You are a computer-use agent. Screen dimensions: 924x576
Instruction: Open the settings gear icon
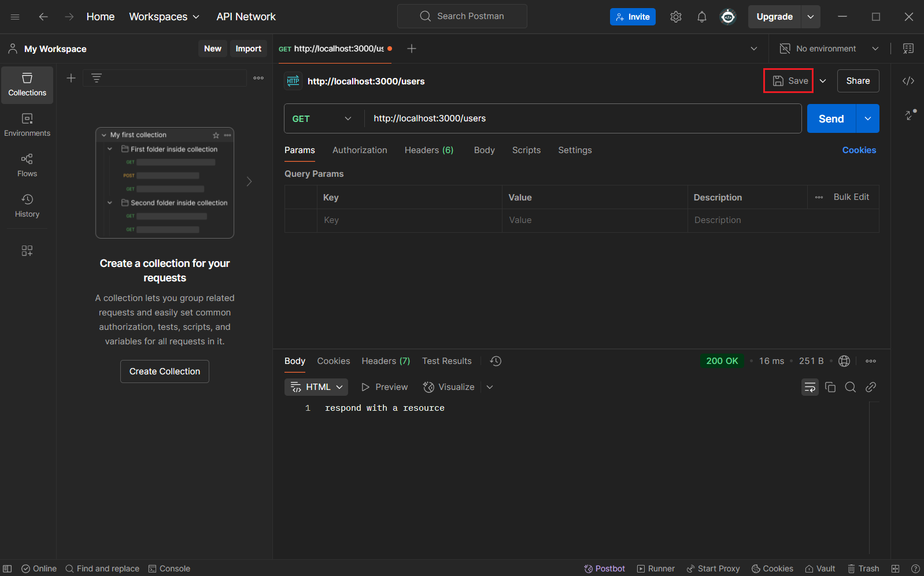(676, 17)
